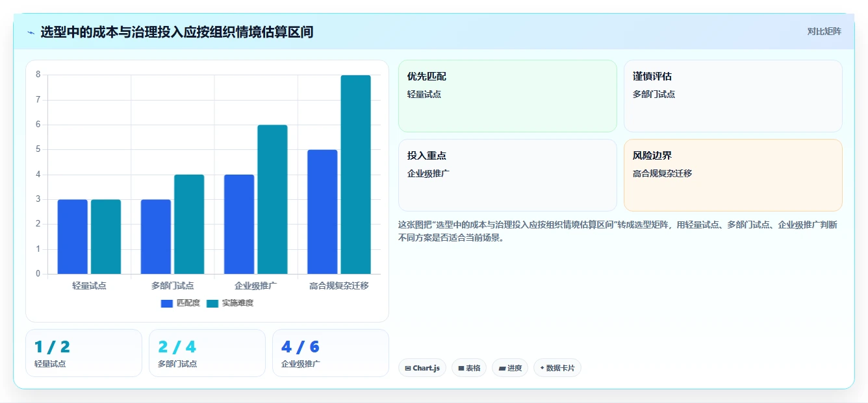868x403 pixels.
Task: Click the sparkle icon in 数据卡片 tag
Action: [542, 368]
